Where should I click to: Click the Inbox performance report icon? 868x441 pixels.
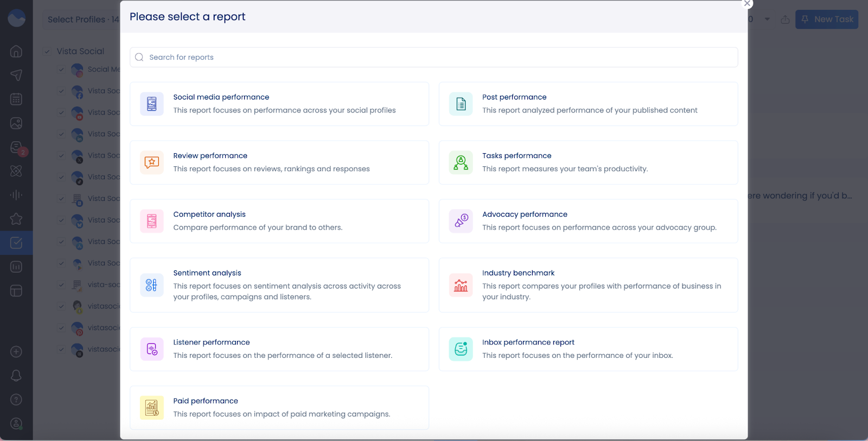tap(461, 349)
